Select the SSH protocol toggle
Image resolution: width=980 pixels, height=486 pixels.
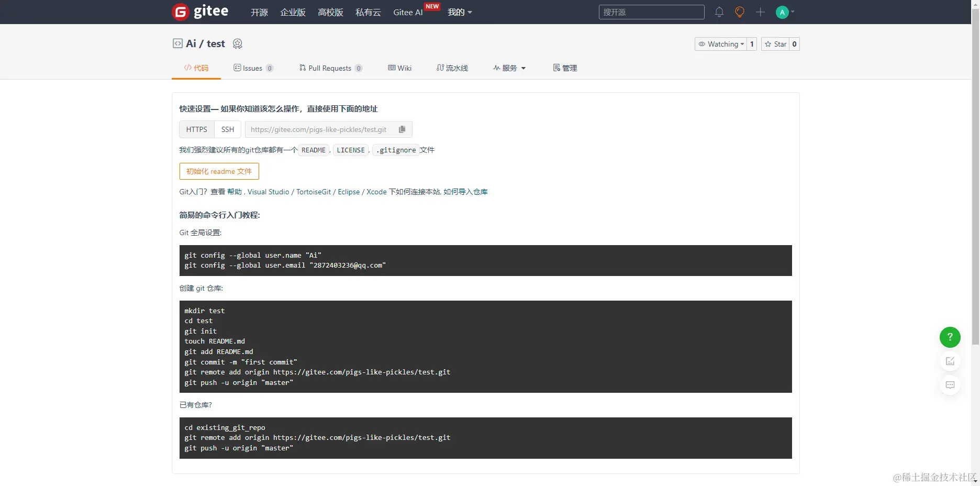point(228,129)
